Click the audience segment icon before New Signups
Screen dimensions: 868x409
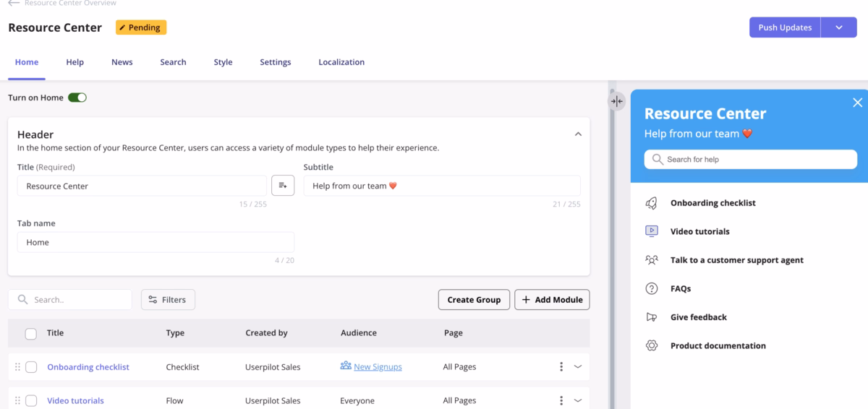[x=346, y=366]
